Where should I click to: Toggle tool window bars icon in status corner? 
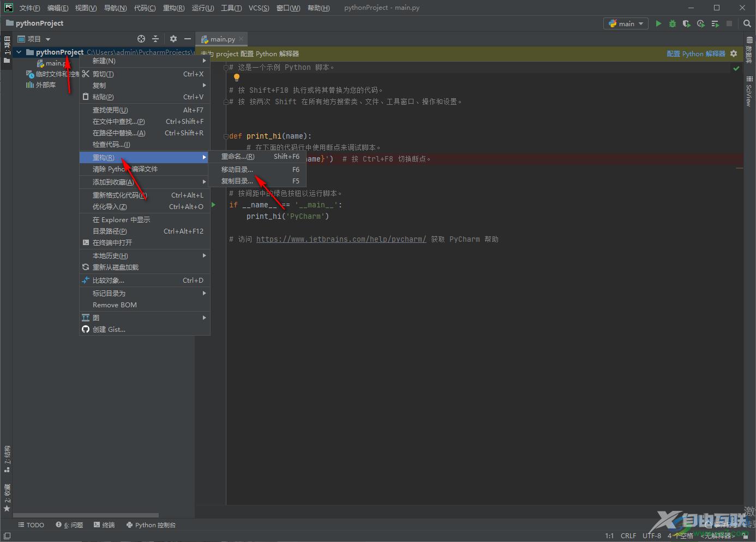(7, 536)
